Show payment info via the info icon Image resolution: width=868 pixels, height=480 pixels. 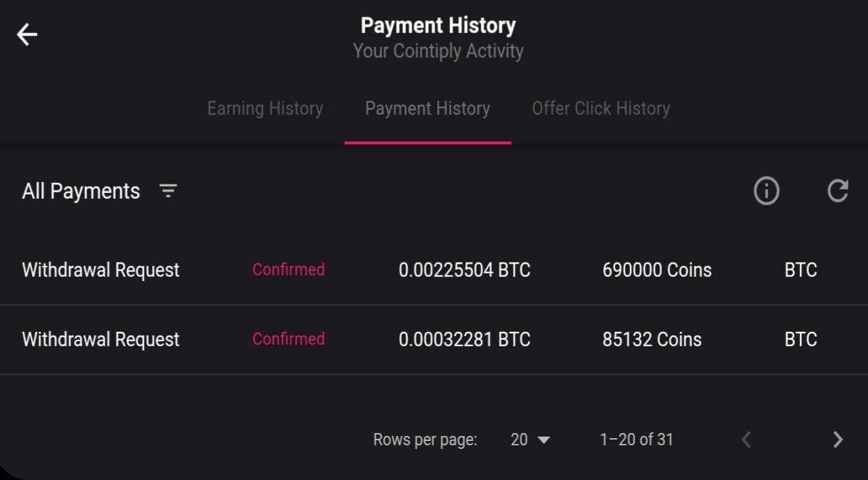pyautogui.click(x=767, y=191)
